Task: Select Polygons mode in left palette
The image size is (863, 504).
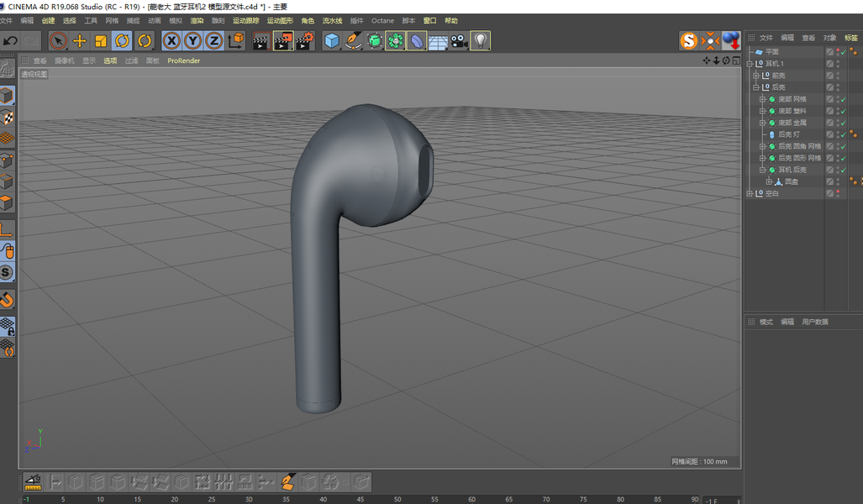Action: pyautogui.click(x=7, y=203)
